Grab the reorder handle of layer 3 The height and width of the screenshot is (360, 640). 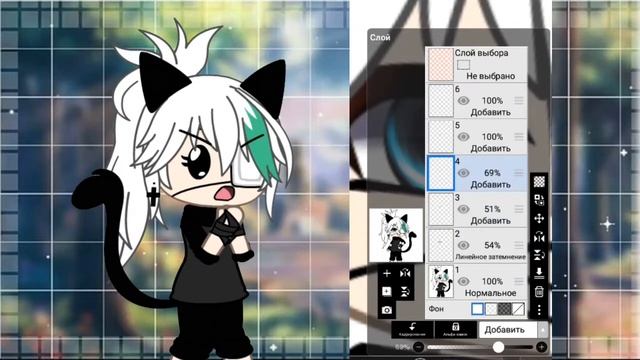[519, 209]
